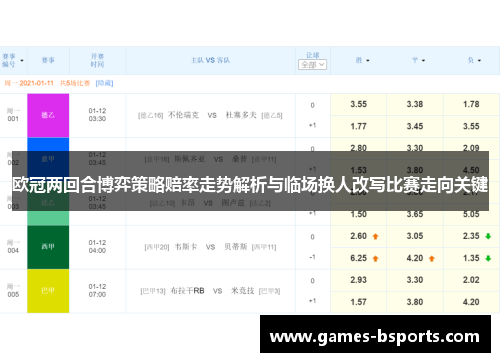Viewport: 500px width, 362px height.
Task: Select the magenta 德乙 league cell
Action: click(x=48, y=115)
